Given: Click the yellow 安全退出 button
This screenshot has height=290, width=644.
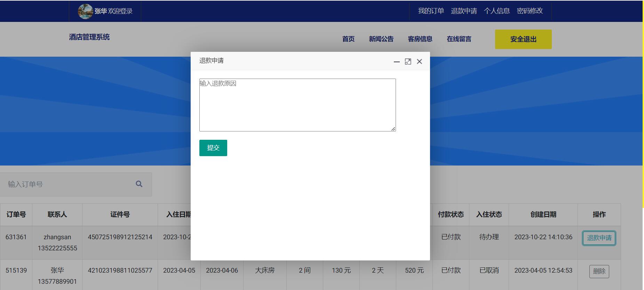Looking at the screenshot, I should point(523,39).
